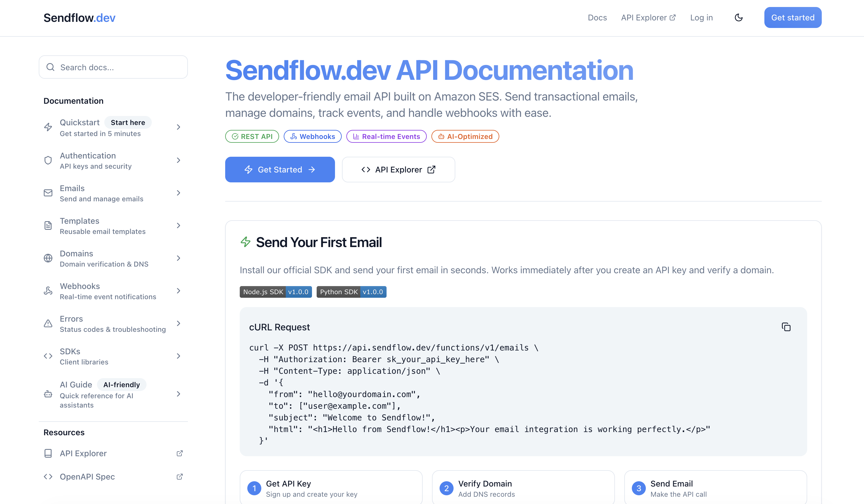The image size is (864, 504).
Task: Toggle dark mode with the moon icon
Action: tap(739, 17)
